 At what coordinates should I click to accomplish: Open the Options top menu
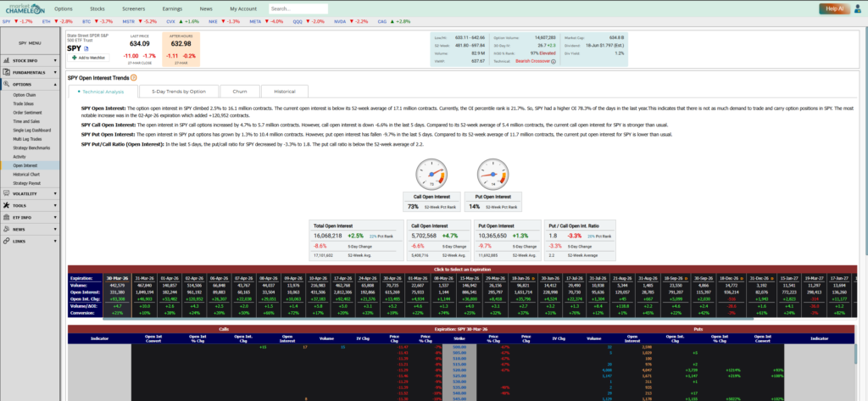point(64,8)
